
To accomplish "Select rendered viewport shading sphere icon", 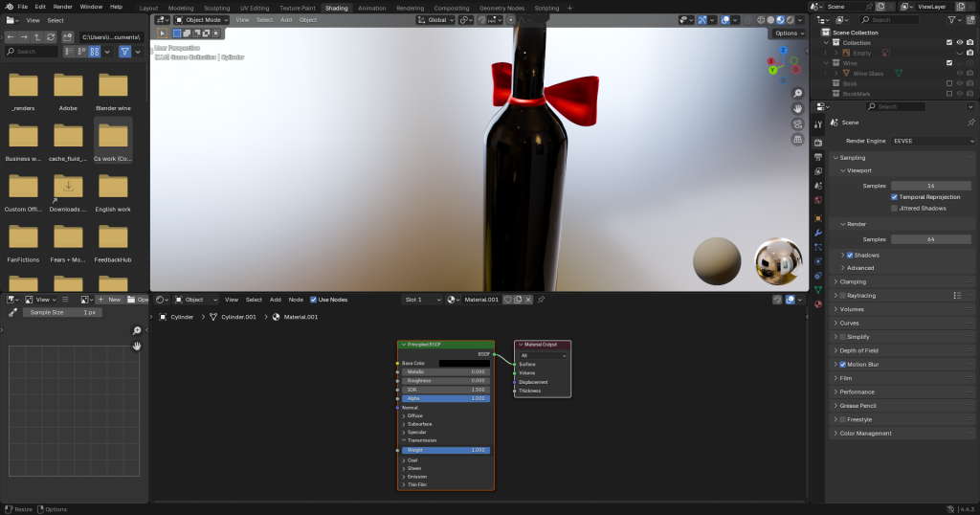I will tap(790, 19).
